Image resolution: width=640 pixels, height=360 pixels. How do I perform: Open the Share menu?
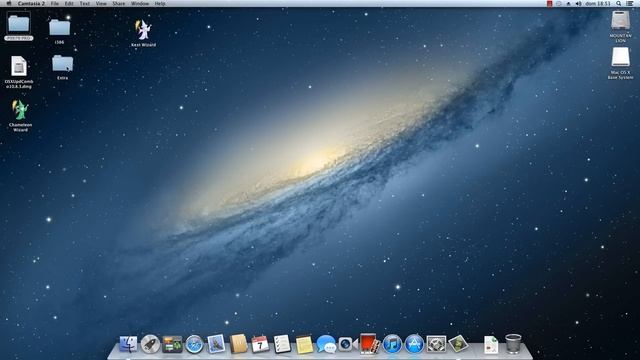(x=118, y=3)
